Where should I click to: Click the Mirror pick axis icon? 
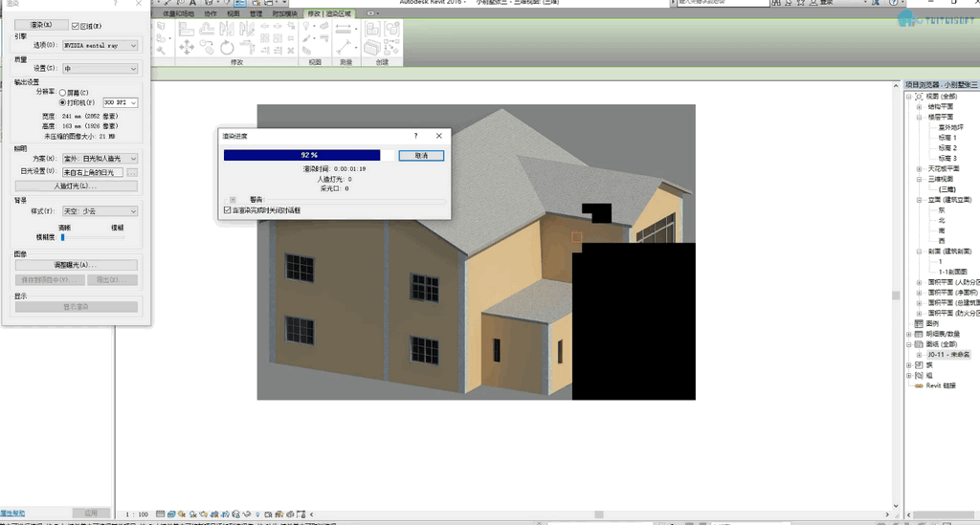227,29
